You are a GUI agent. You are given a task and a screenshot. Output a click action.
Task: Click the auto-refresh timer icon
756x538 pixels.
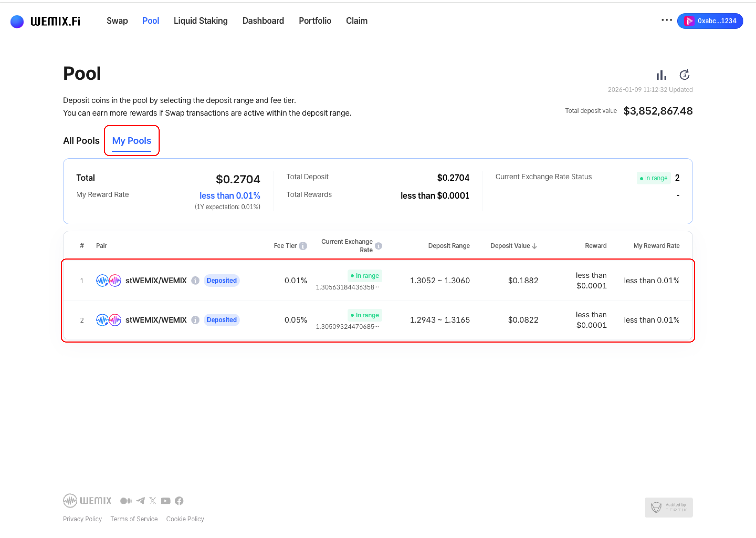(685, 75)
